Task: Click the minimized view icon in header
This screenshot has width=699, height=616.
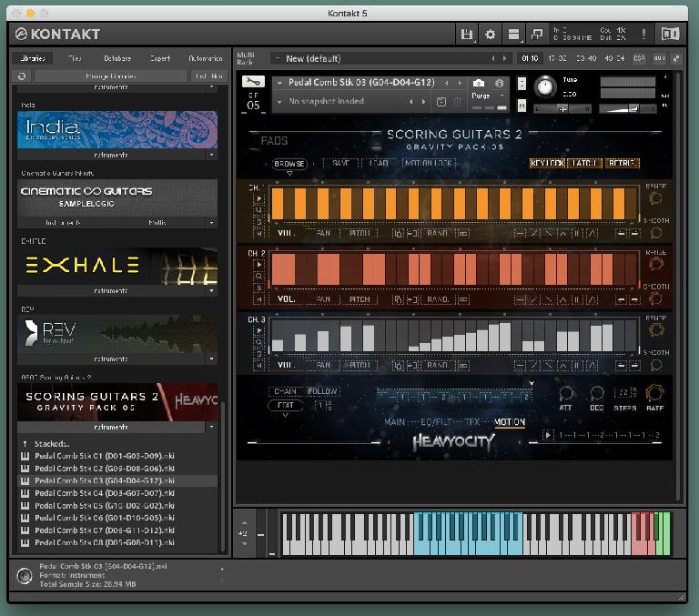Action: (x=537, y=35)
